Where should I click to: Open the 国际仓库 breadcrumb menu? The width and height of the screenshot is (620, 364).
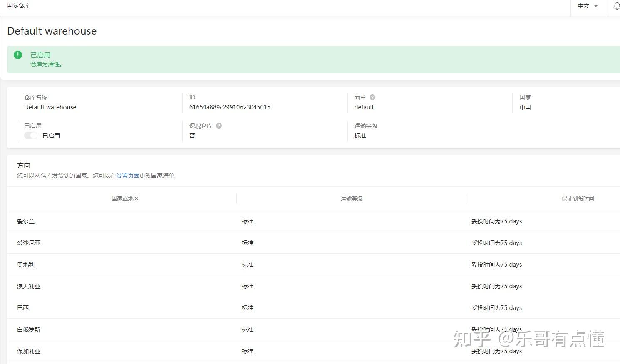click(x=18, y=5)
